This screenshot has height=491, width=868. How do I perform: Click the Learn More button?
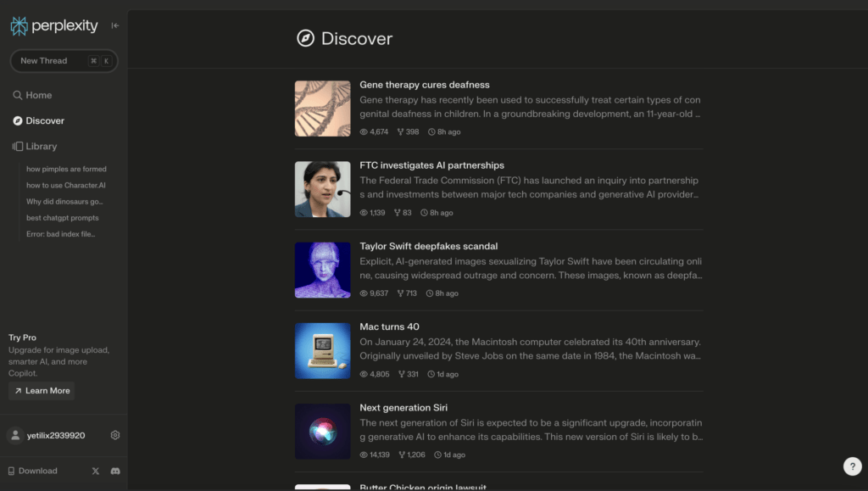(41, 391)
